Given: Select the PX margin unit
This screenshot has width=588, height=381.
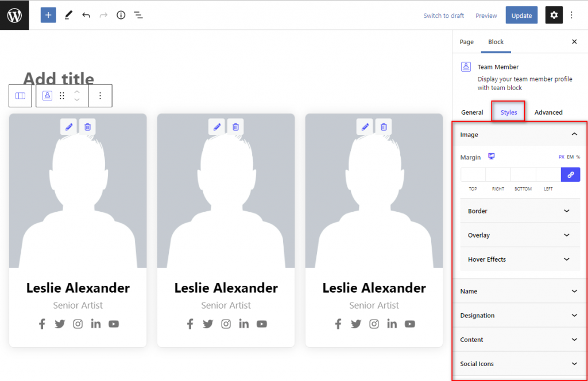Looking at the screenshot, I should click(x=562, y=157).
